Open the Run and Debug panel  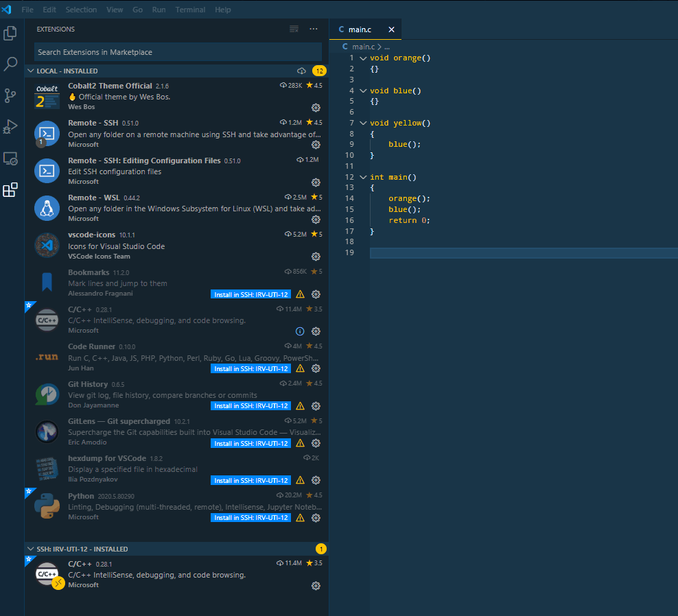10,127
